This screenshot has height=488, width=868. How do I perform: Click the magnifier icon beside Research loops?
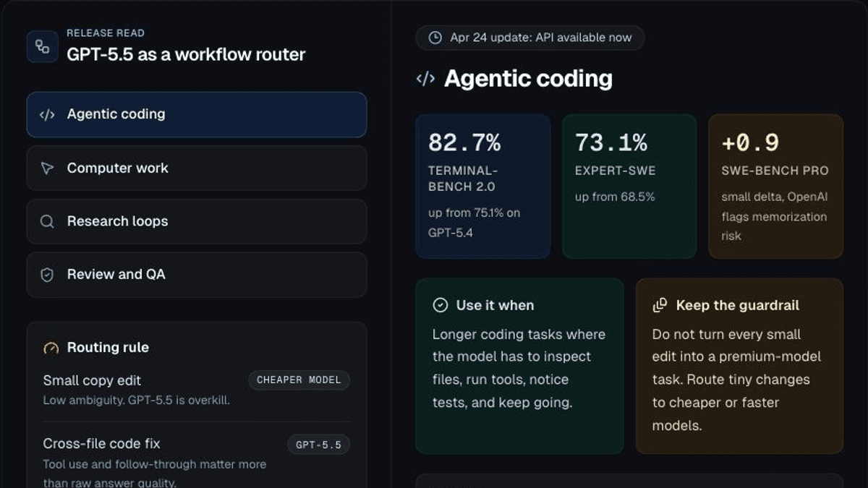46,221
